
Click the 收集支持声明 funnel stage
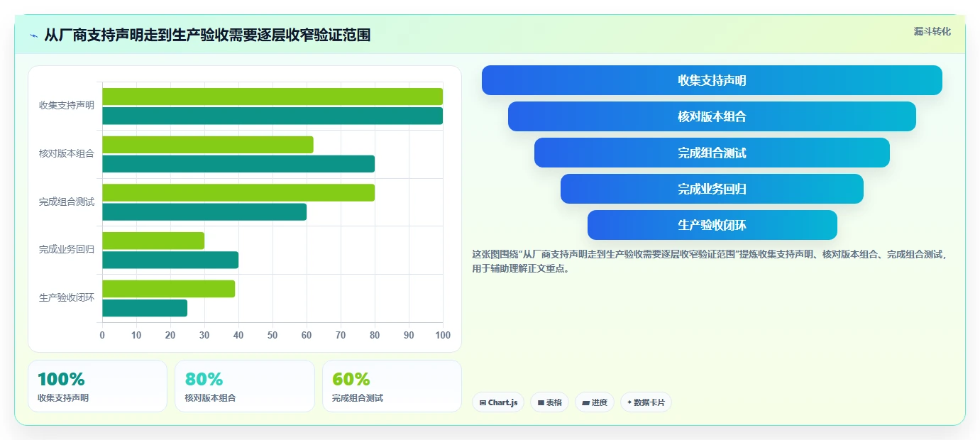[x=712, y=80]
